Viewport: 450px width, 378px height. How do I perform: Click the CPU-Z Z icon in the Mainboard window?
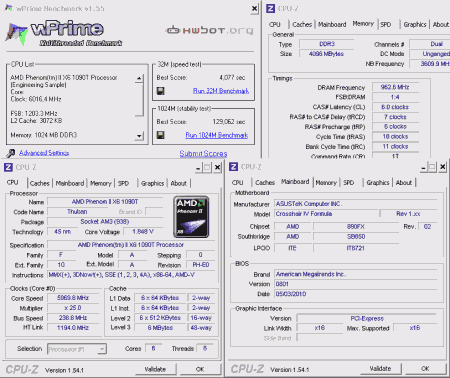234,167
